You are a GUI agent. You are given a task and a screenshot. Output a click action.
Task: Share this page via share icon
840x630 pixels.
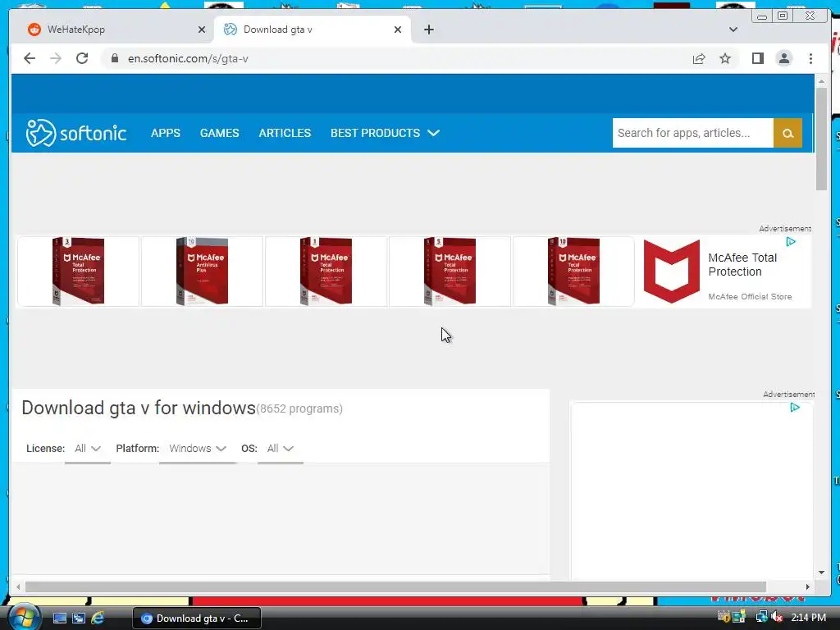[699, 58]
